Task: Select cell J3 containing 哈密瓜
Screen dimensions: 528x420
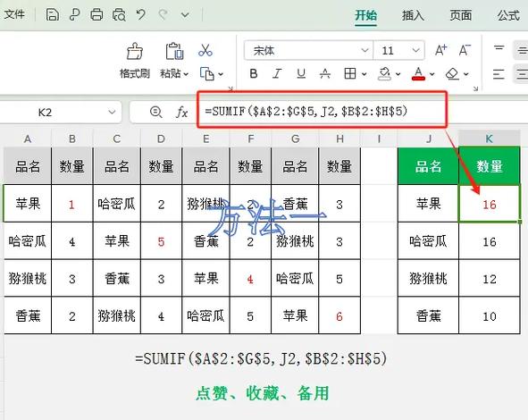Action: [428, 241]
